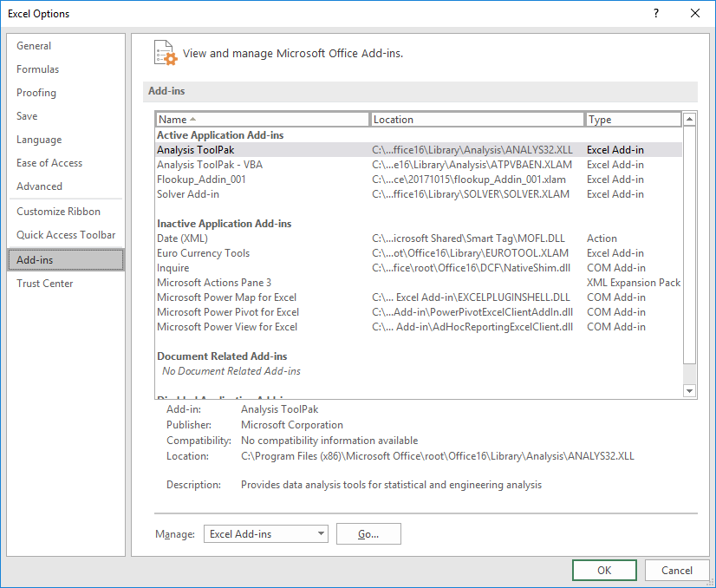Open Trust Center settings
Screen dimensions: 716x588
click(66, 284)
